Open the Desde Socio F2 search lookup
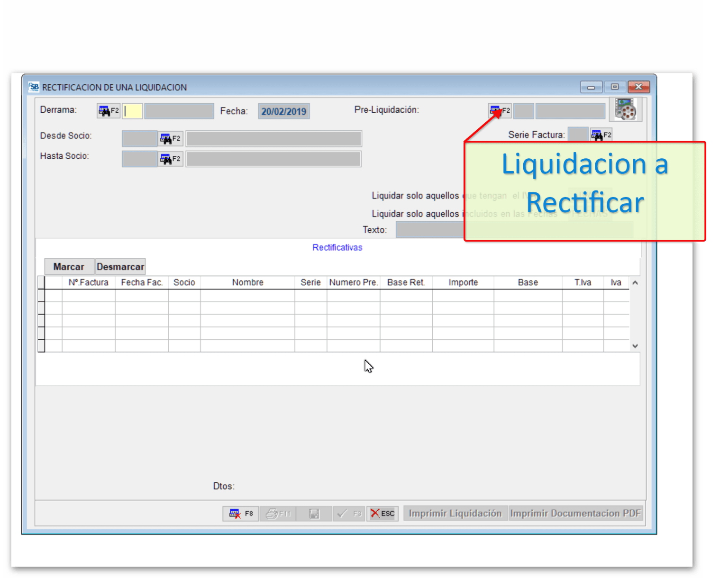This screenshot has width=728, height=578. coord(170,138)
